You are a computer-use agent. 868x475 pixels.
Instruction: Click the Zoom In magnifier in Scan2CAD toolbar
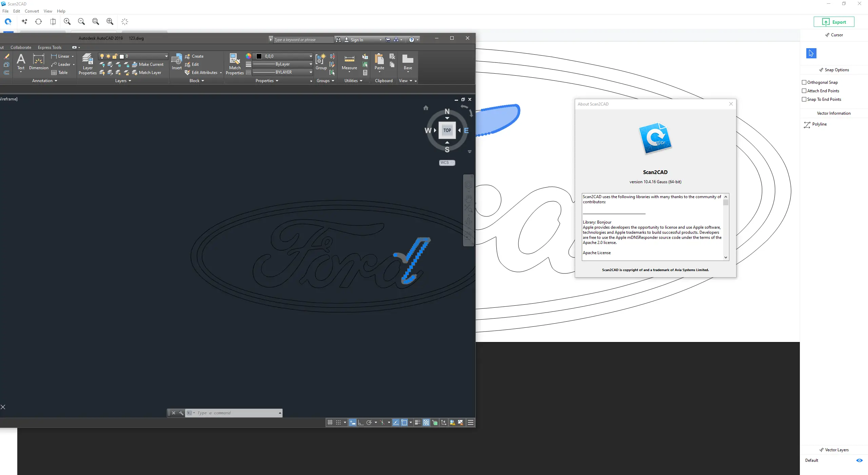point(67,22)
